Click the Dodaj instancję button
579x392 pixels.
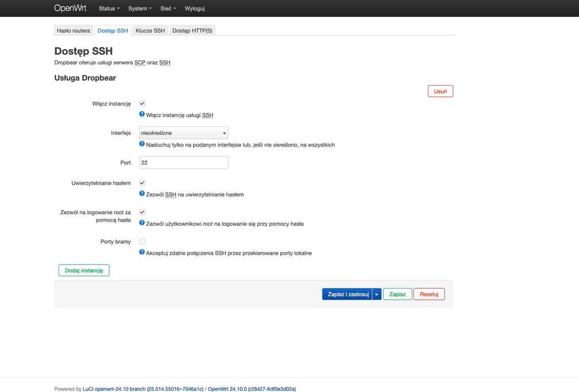[x=84, y=270]
